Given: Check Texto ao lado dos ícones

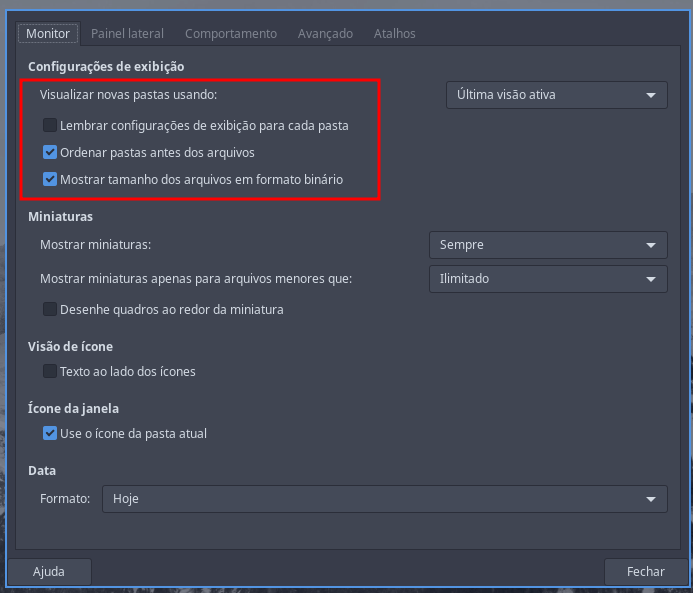Looking at the screenshot, I should tap(50, 371).
